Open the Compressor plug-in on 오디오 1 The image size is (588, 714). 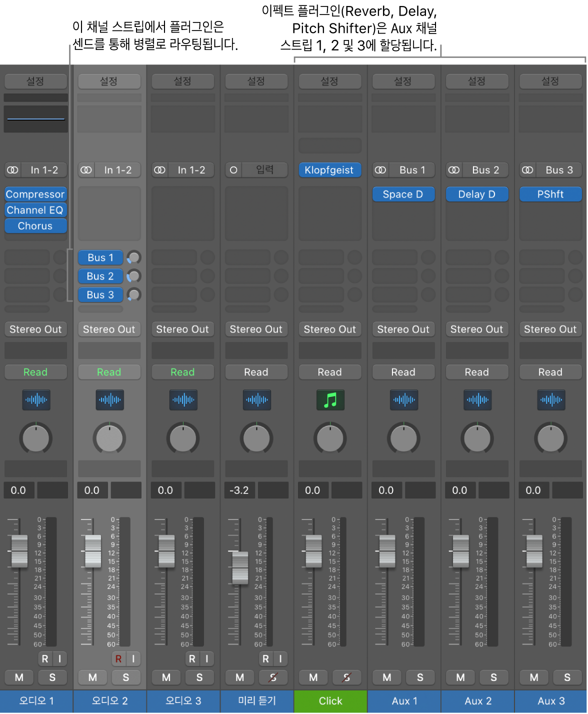coord(35,194)
